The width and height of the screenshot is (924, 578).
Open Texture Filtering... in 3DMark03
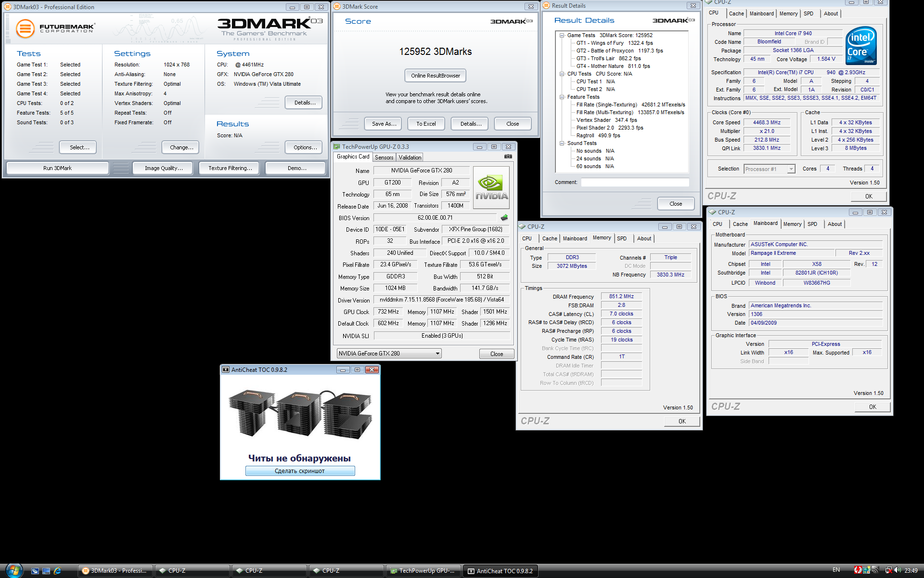tap(230, 168)
